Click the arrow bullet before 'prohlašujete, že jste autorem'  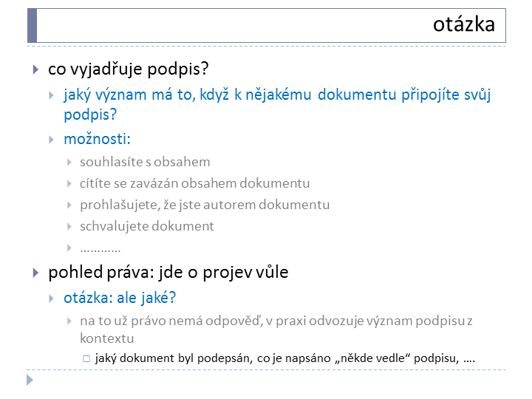(x=69, y=205)
